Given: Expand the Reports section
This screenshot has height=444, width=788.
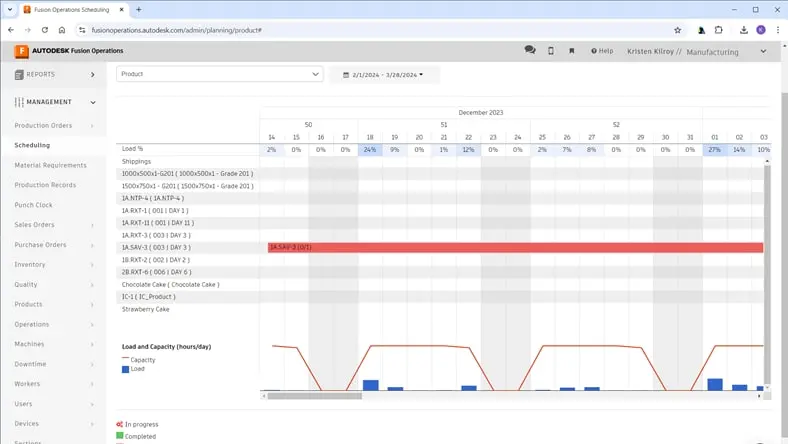Looking at the screenshot, I should tap(92, 75).
